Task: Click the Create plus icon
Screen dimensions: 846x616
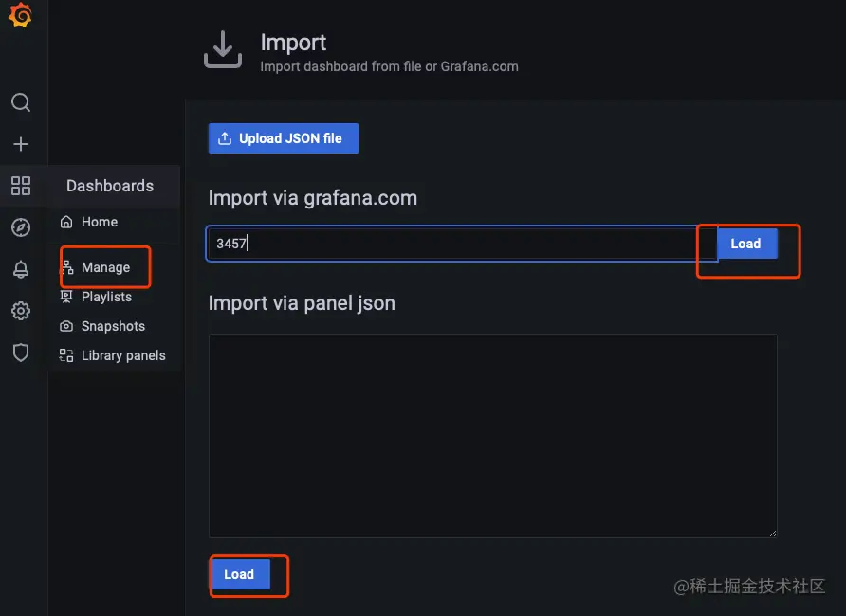Action: pos(21,144)
